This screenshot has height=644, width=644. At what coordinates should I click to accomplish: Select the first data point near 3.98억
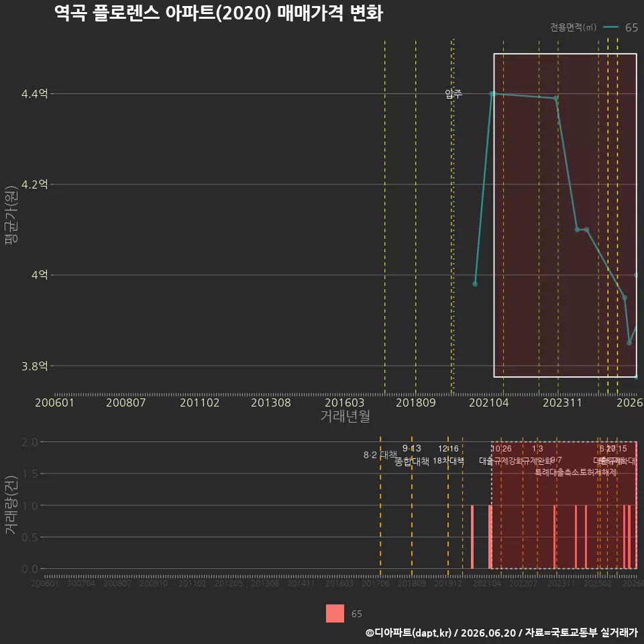[x=475, y=284]
